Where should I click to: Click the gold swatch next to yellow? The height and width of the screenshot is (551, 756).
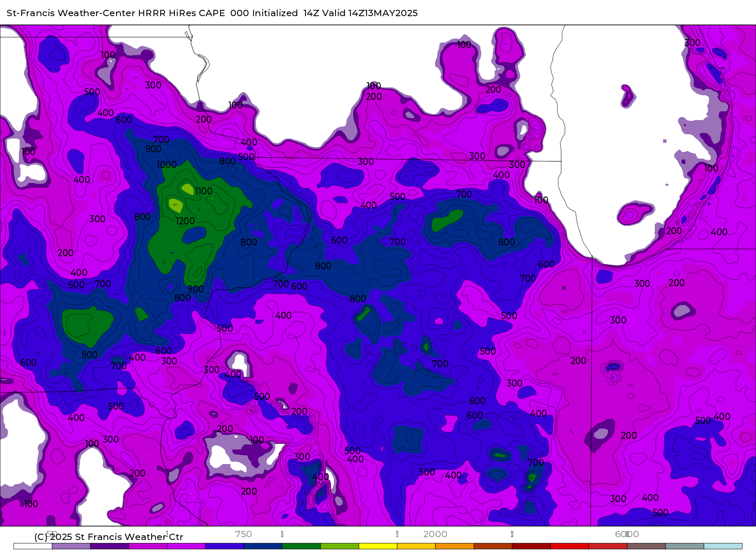click(416, 546)
